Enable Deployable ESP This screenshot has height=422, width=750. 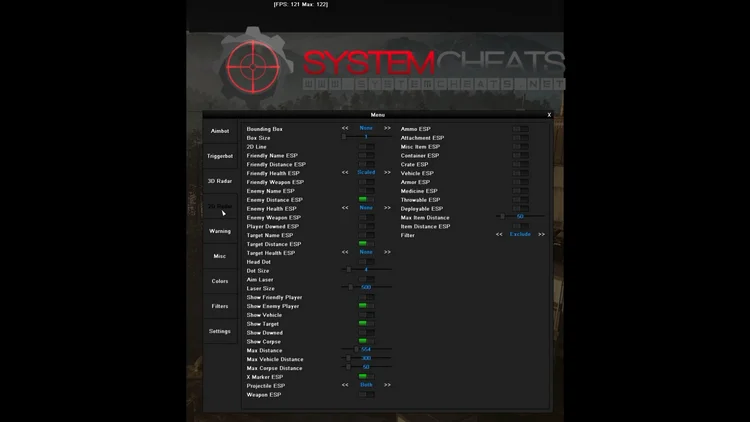[x=520, y=209]
